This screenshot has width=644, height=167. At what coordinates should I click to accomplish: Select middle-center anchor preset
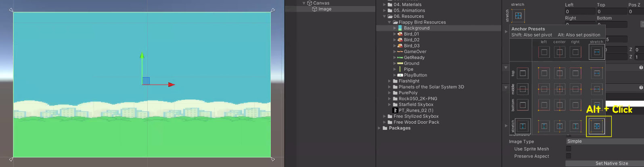click(x=560, y=89)
